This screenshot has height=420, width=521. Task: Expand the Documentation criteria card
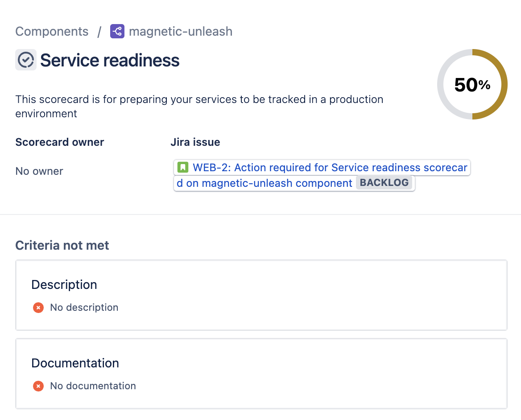pyautogui.click(x=261, y=374)
